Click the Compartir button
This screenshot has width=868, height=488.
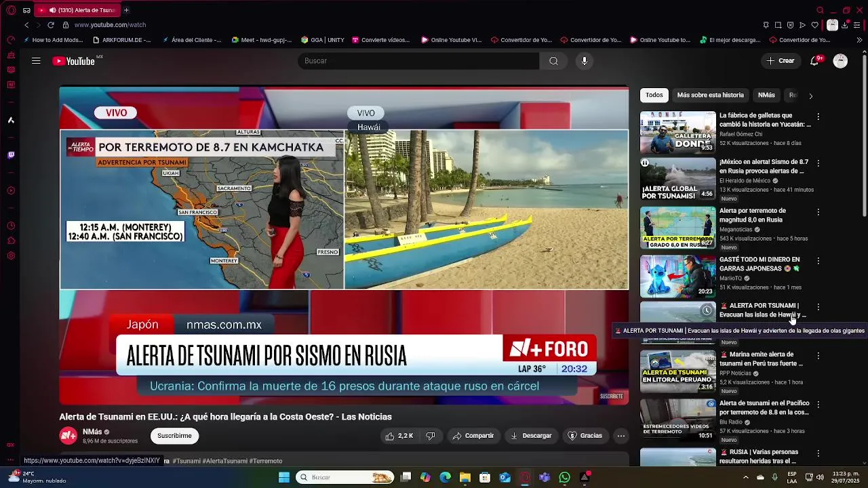pos(473,436)
